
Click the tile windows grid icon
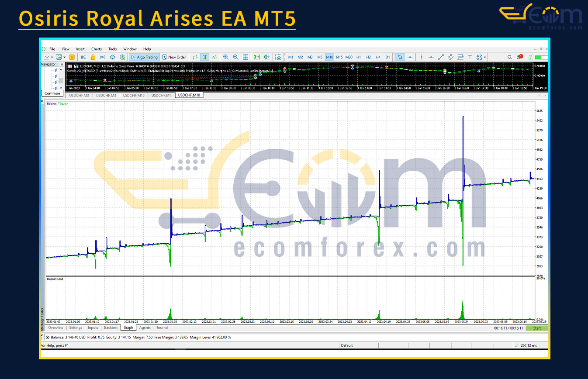coord(246,57)
